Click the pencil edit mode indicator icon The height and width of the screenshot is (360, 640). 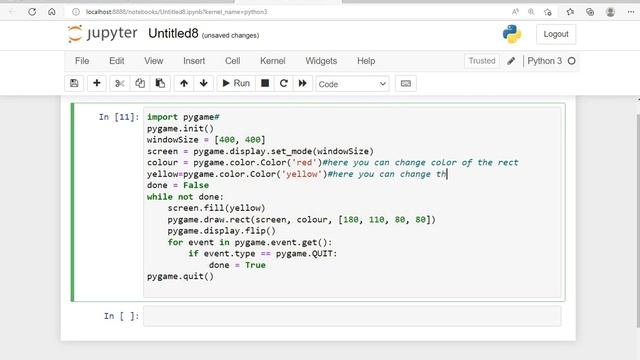(x=511, y=61)
